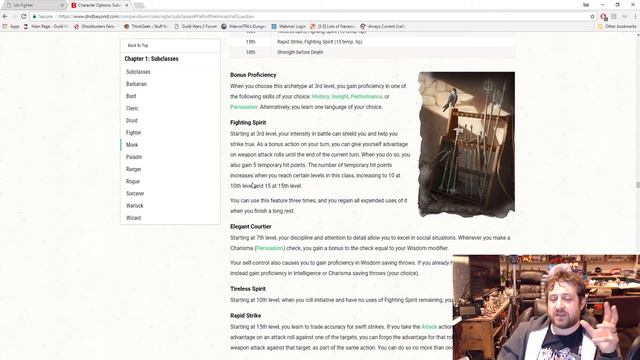Open the Guild Wars 2 Forum bookmark
The width and height of the screenshot is (640, 360).
196,26
